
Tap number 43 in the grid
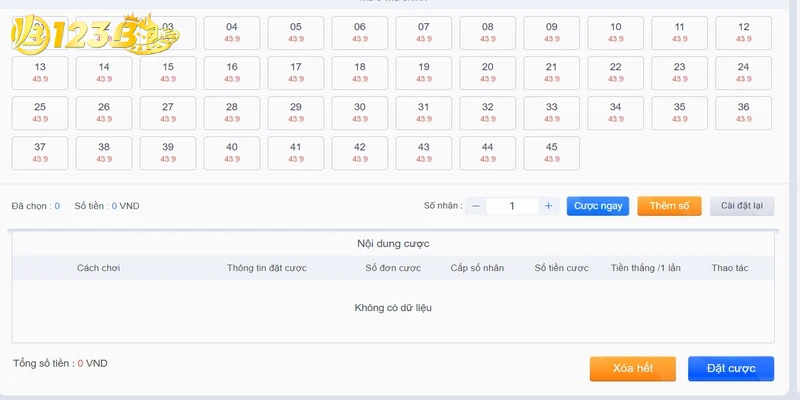423,153
